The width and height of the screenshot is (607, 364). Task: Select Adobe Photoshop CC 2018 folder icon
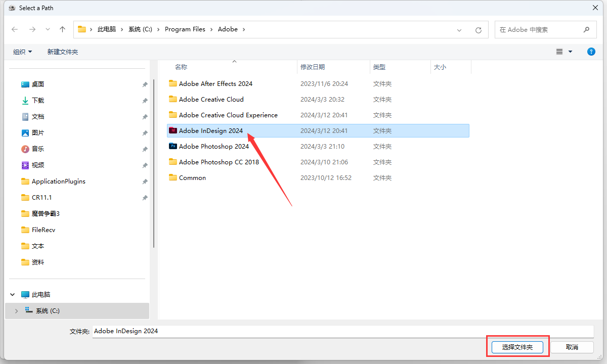[x=173, y=162]
